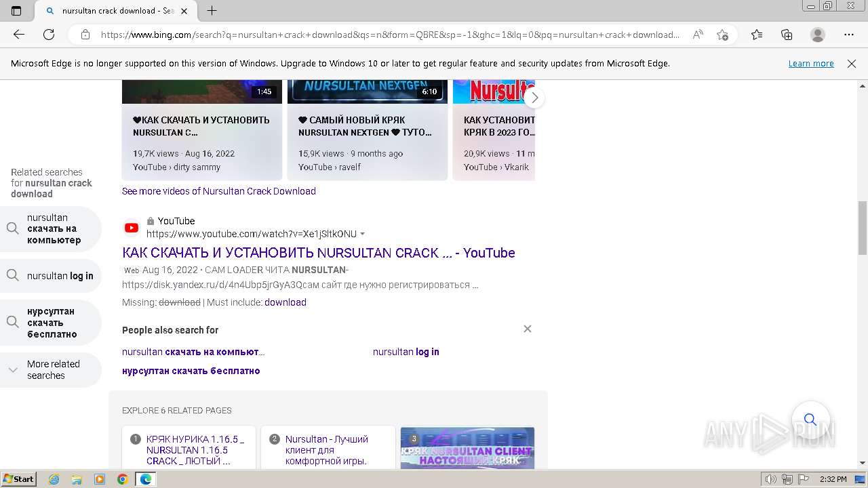Open the ravelf NEXTGEN video card
Image resolution: width=868 pixels, height=488 pixels.
[368, 130]
